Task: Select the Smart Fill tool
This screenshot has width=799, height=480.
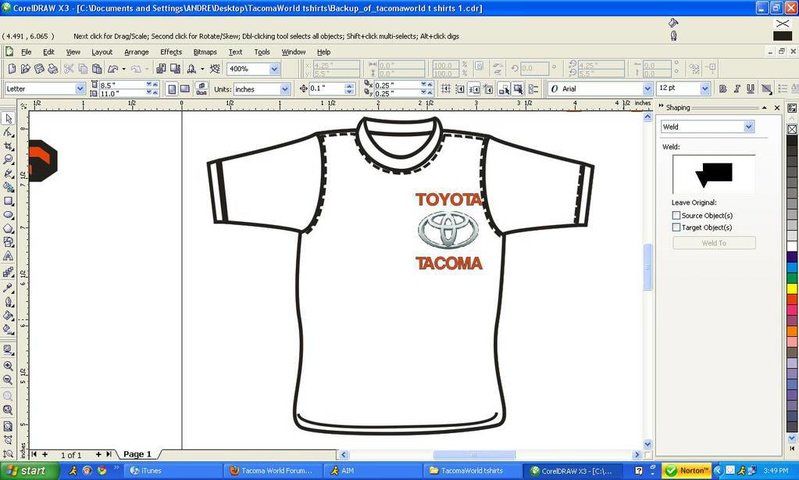Action: (x=8, y=187)
